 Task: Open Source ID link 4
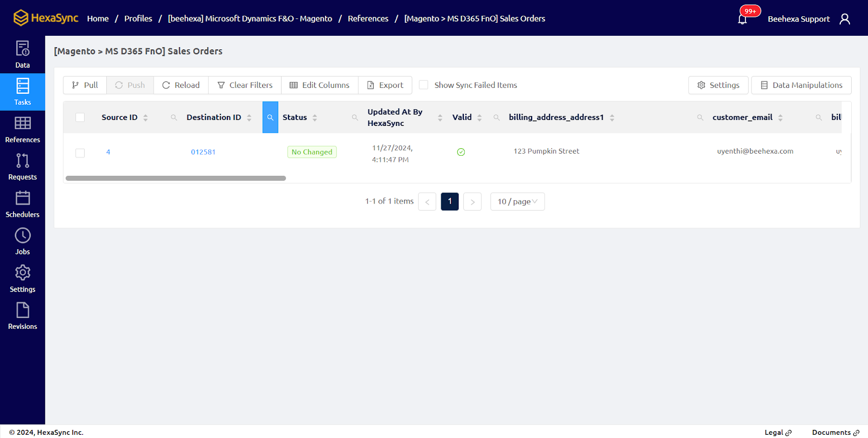(108, 152)
